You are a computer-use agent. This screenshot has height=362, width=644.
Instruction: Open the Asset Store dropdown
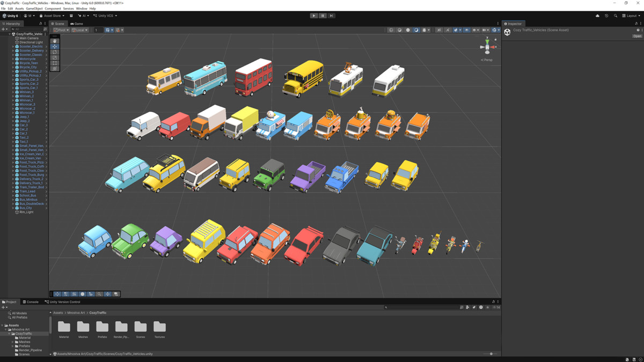point(52,16)
